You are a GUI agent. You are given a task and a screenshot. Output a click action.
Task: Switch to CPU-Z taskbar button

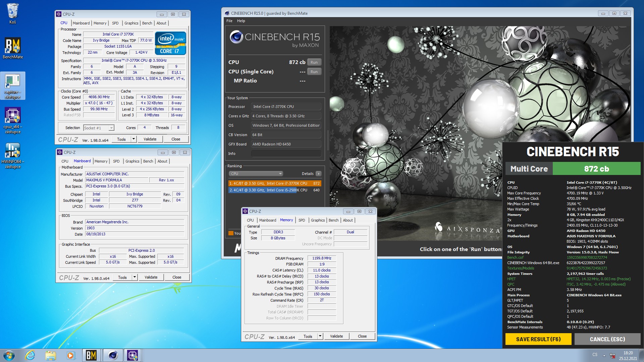pos(132,355)
